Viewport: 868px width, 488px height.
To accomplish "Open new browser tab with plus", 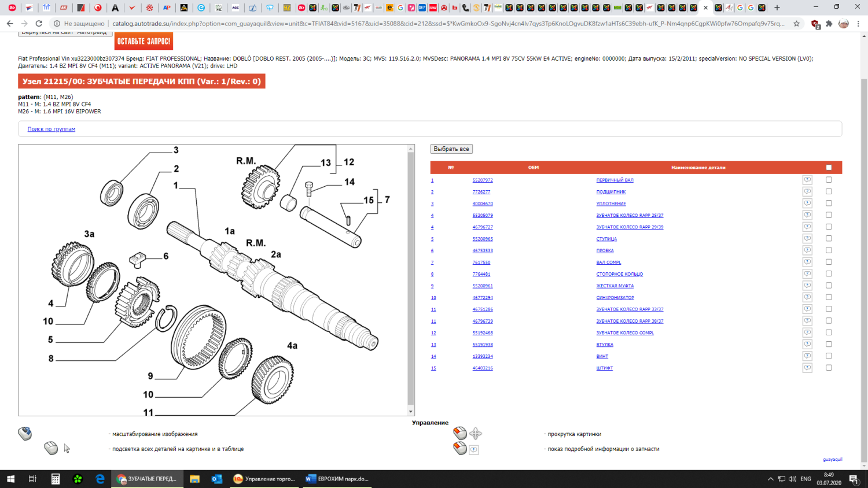I will point(777,8).
